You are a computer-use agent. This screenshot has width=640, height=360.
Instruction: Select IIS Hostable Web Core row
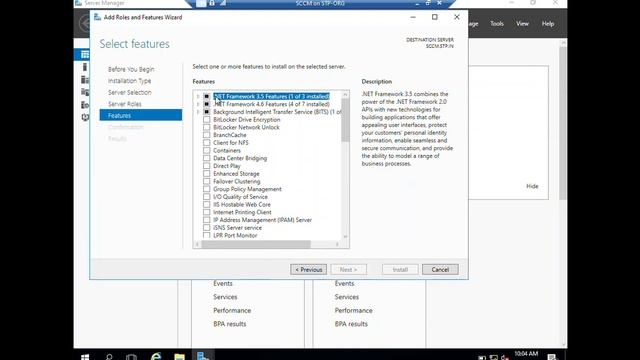click(242, 205)
